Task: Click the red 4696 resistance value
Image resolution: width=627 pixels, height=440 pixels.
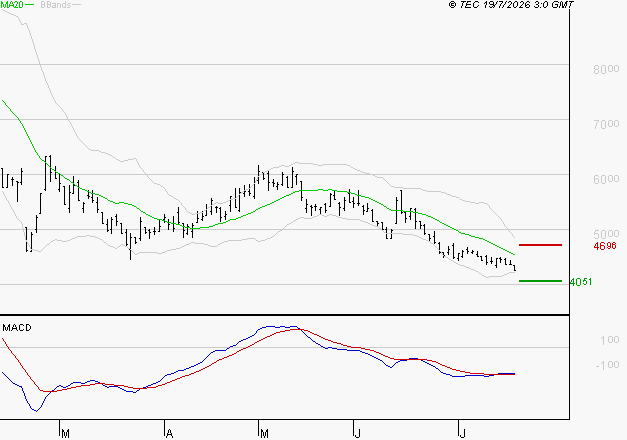Action: (605, 246)
